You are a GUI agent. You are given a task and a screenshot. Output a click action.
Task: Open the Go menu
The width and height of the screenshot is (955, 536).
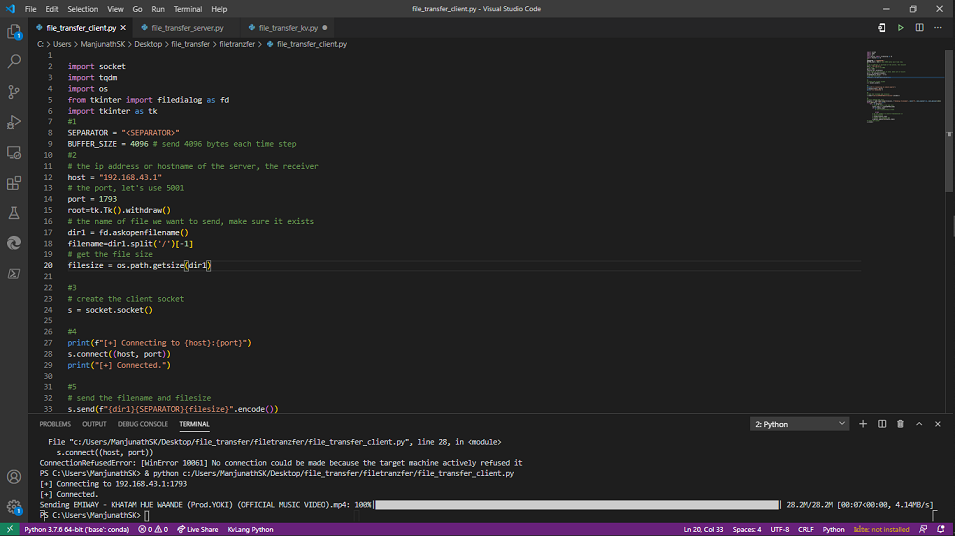(137, 9)
